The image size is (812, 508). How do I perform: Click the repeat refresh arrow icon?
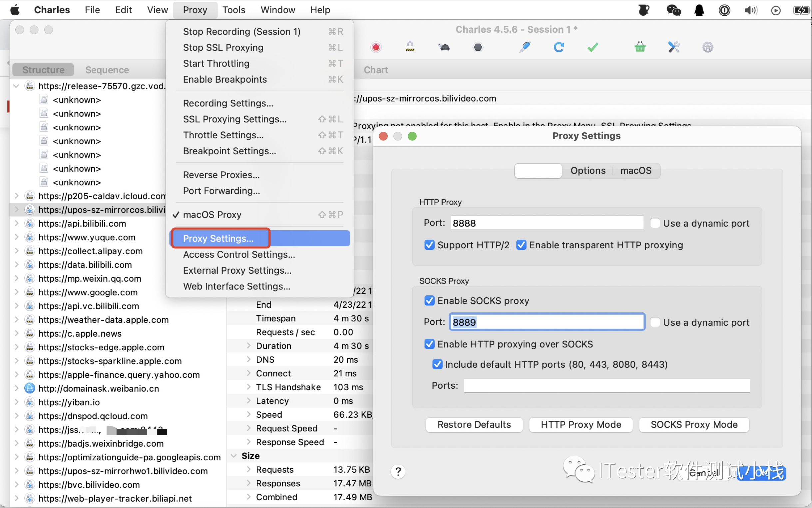(x=559, y=47)
